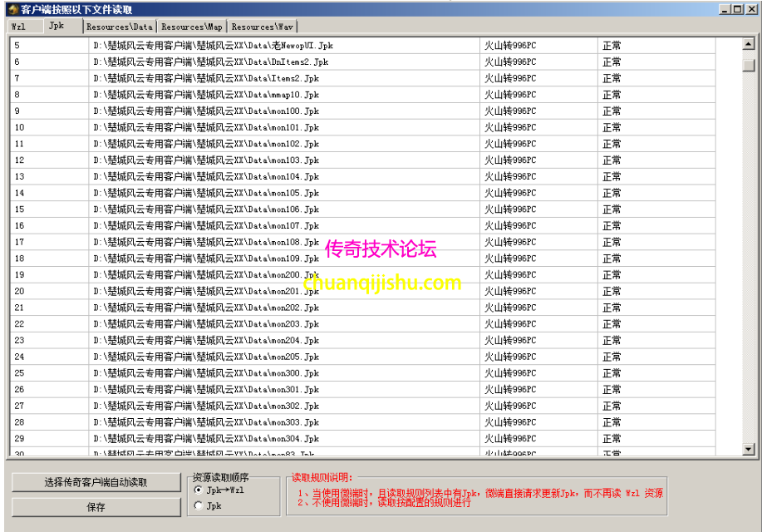Click the 选择传奇客户端自动读取 button

tap(96, 483)
